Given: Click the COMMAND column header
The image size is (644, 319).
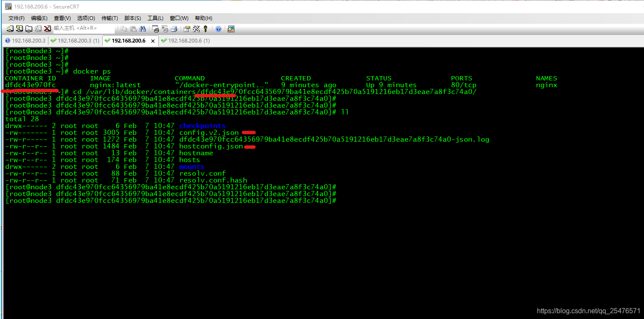Looking at the screenshot, I should point(189,78).
